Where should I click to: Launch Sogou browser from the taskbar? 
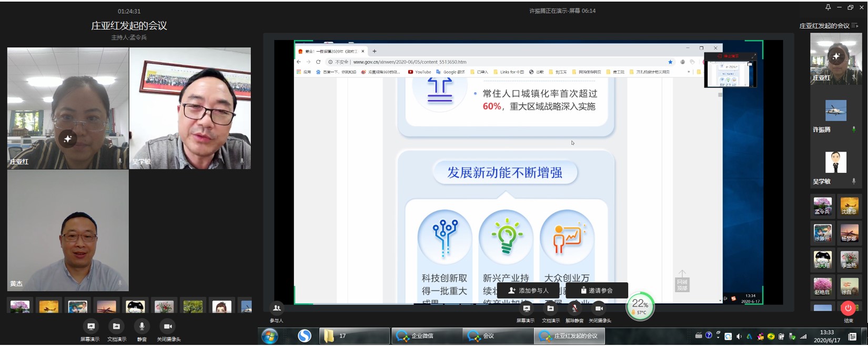[305, 336]
